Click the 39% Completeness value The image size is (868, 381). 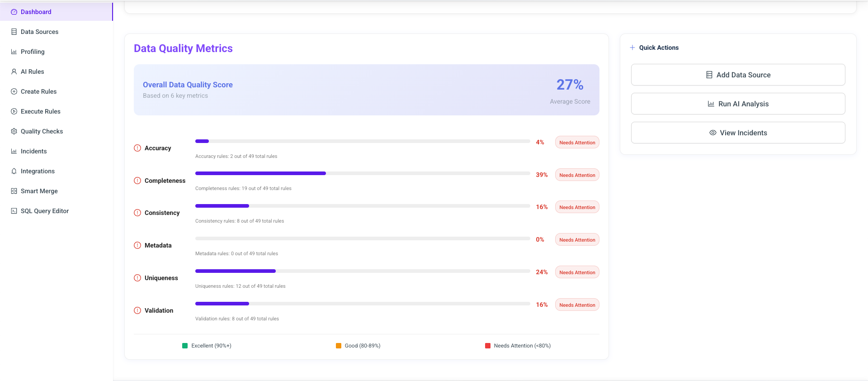click(x=542, y=175)
